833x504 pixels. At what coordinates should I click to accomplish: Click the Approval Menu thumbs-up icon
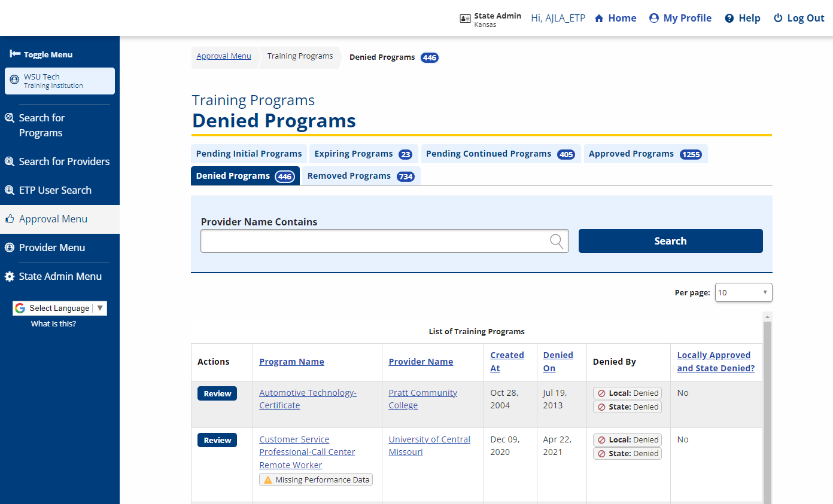click(10, 219)
